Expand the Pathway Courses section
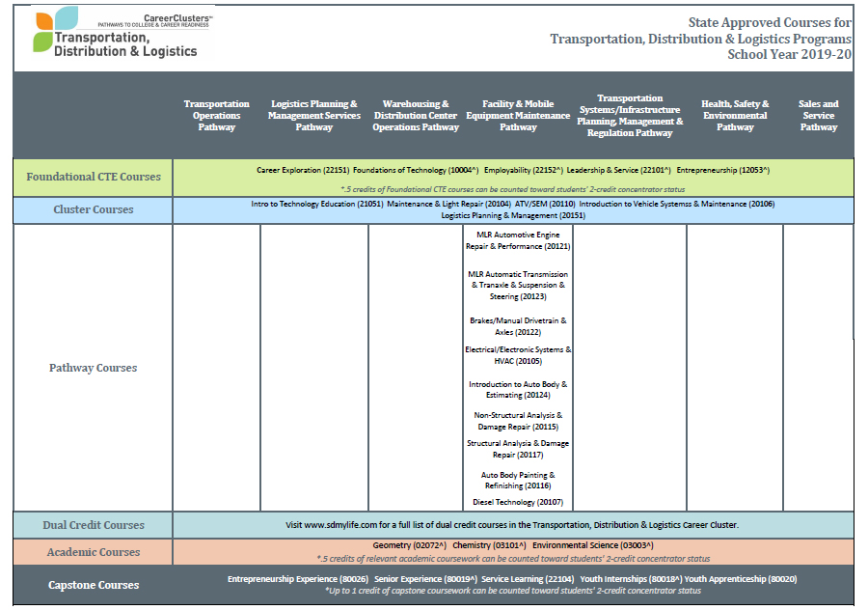 pos(92,367)
